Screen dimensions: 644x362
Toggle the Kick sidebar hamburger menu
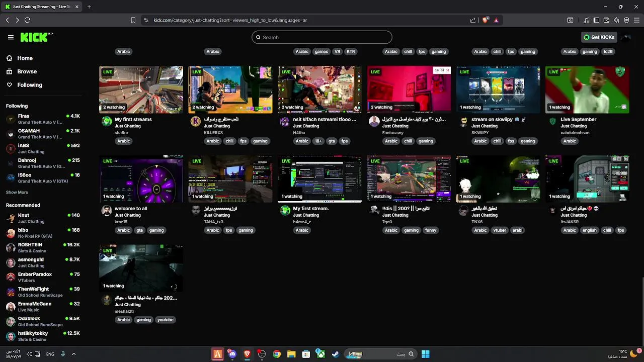pyautogui.click(x=11, y=37)
